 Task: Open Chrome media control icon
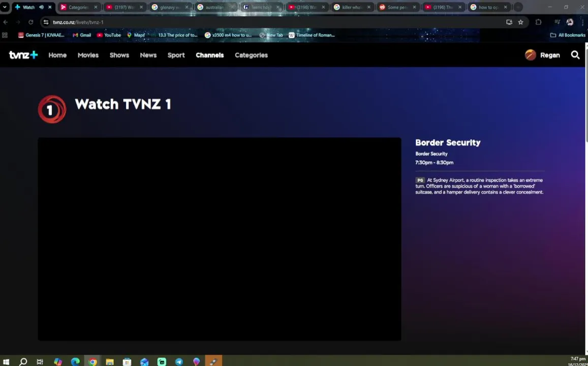coord(557,22)
